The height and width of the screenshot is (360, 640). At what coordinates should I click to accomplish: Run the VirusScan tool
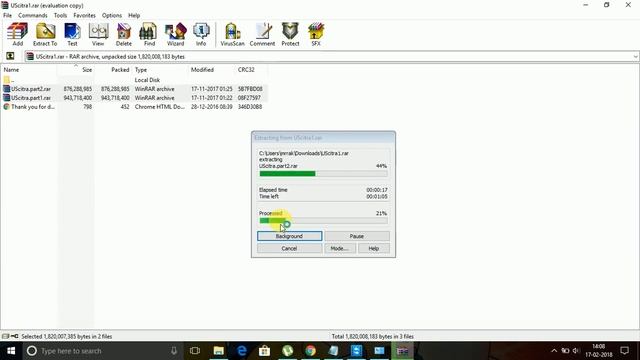[233, 34]
